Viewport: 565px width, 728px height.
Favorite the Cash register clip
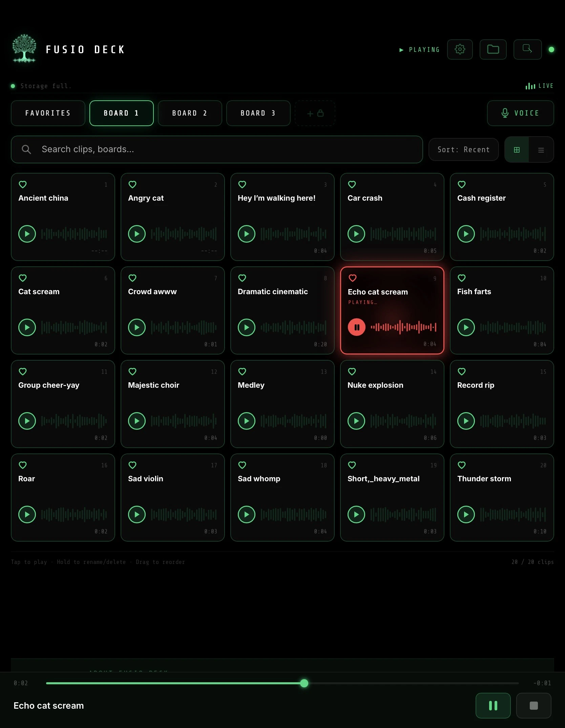[462, 184]
